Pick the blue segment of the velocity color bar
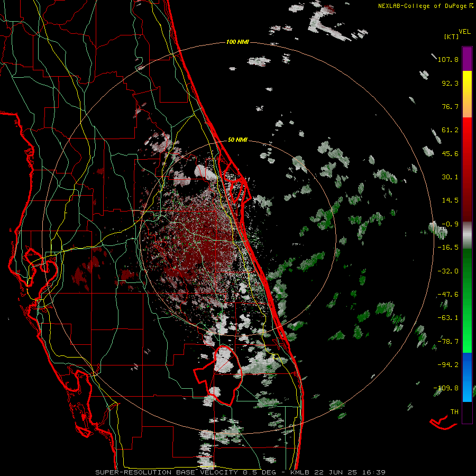476x476 pixels. [467, 377]
